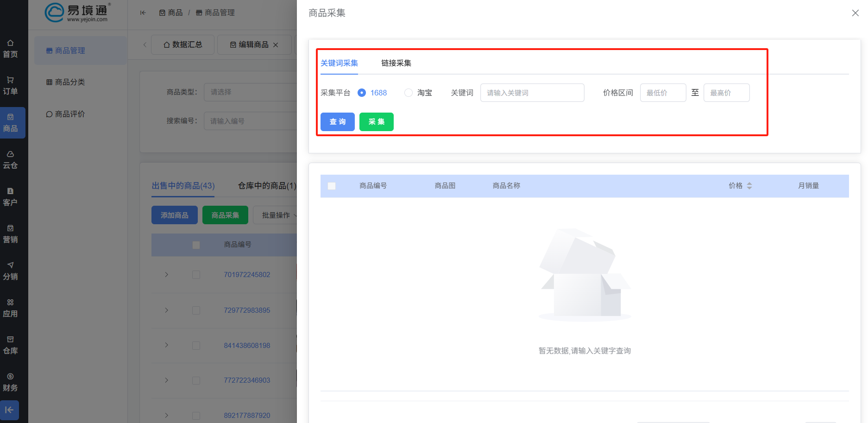Open the 首页 home sidebar icon
Image resolution: width=868 pixels, height=423 pixels.
(x=10, y=49)
